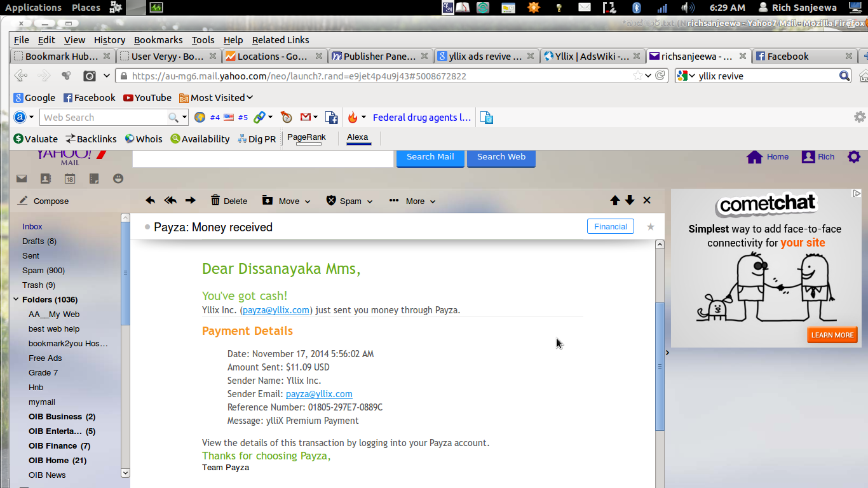This screenshot has height=488, width=868.
Task: Switch to the Facebook tab
Action: pyautogui.click(x=803, y=57)
